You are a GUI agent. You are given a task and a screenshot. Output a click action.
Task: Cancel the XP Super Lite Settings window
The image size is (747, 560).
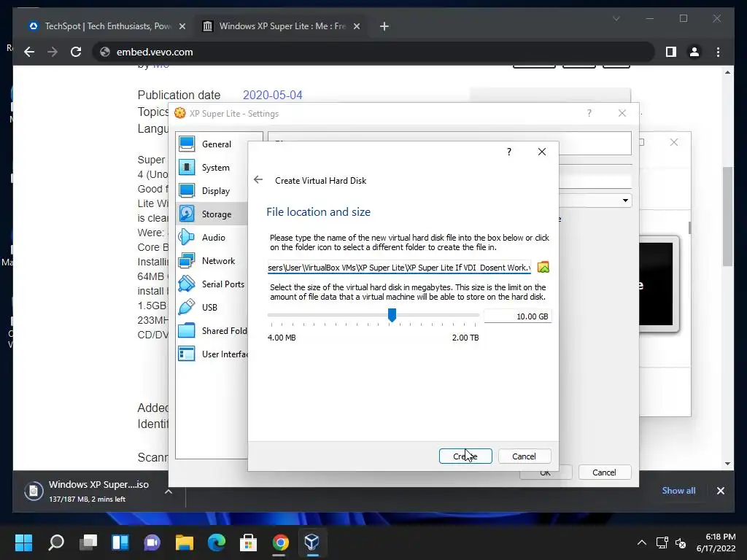tap(604, 472)
